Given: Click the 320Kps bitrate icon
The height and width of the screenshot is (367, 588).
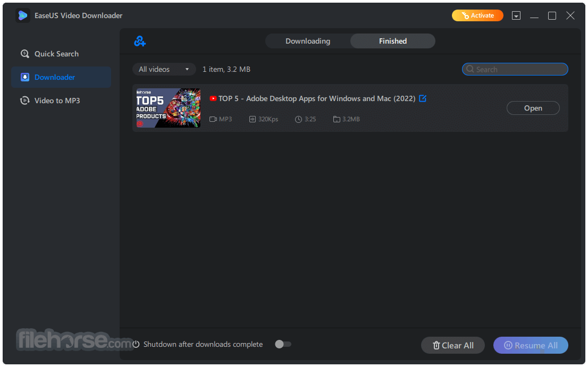Looking at the screenshot, I should pyautogui.click(x=253, y=119).
